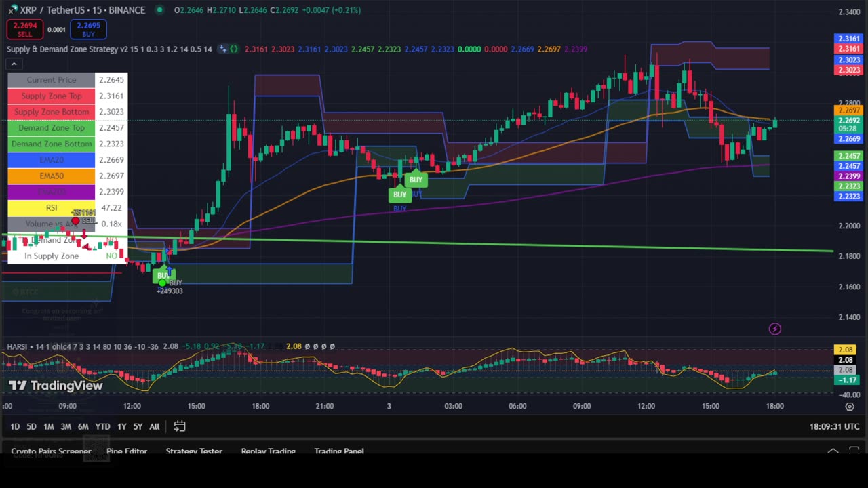Open the Pine Editor tab

(127, 451)
